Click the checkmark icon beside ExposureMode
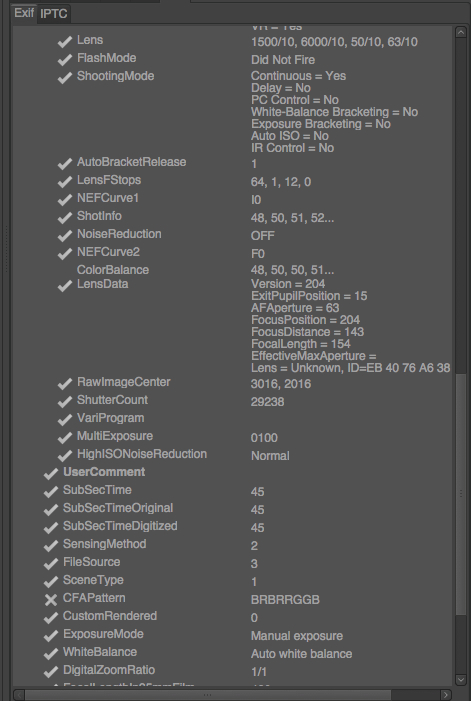Image resolution: width=471 pixels, height=701 pixels. click(x=51, y=635)
